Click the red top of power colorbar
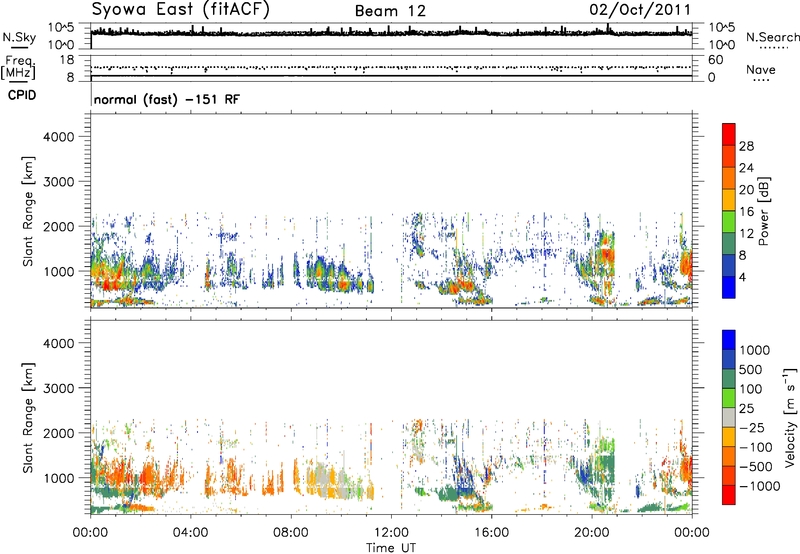This screenshot has width=800, height=554. [x=729, y=134]
